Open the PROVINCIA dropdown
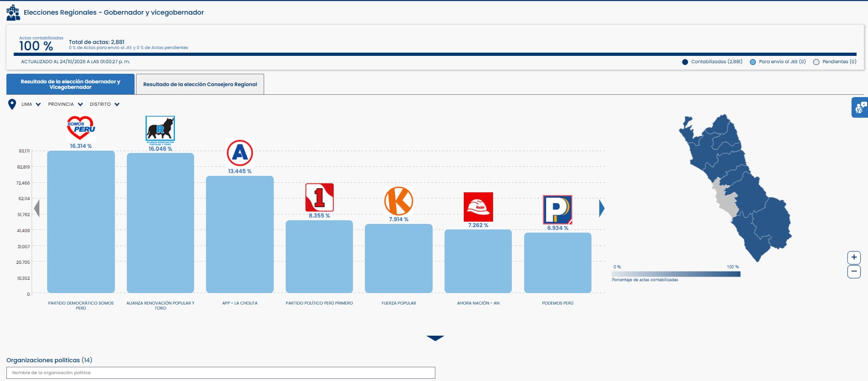868x381 pixels. tap(65, 104)
